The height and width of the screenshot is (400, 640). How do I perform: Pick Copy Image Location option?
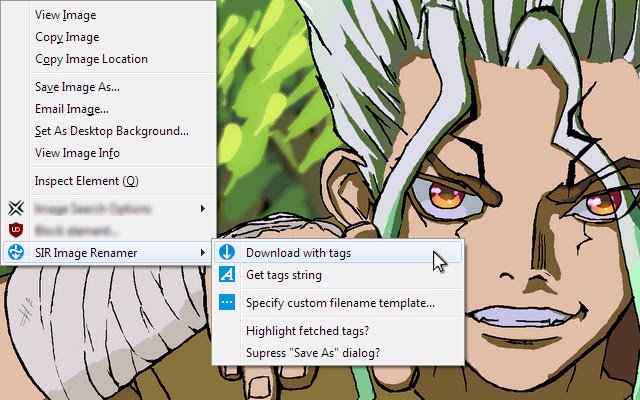108,59
